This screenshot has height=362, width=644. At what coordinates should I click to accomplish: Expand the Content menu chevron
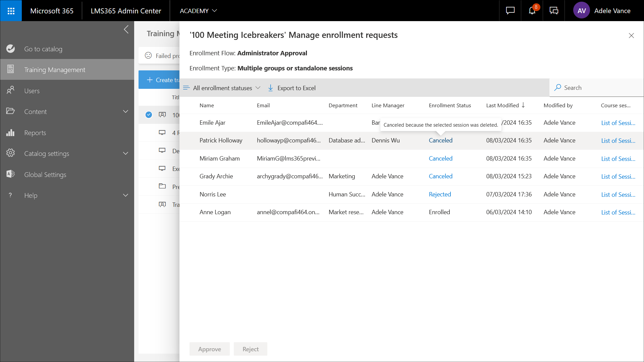pyautogui.click(x=125, y=112)
